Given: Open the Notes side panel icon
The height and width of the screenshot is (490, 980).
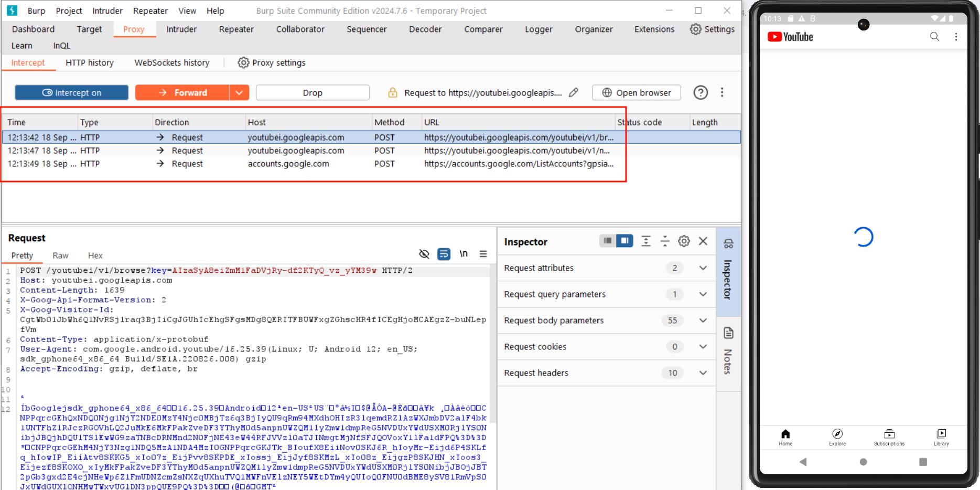Looking at the screenshot, I should pyautogui.click(x=728, y=334).
